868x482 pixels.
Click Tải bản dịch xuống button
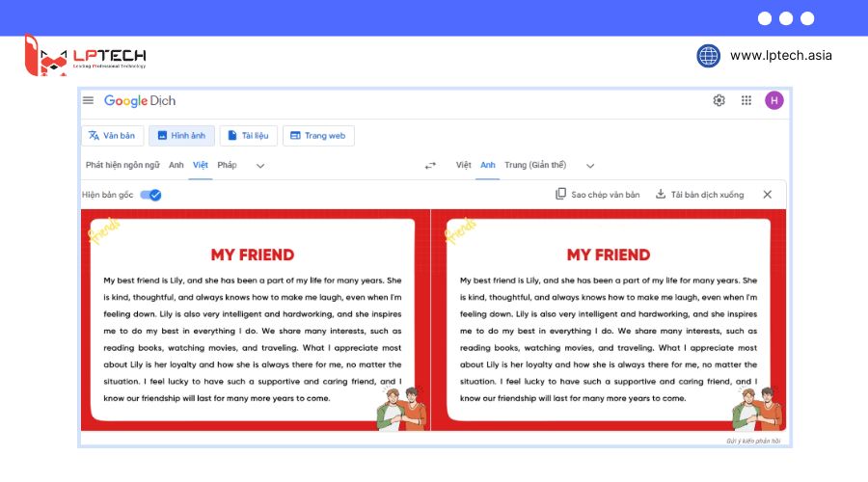point(699,195)
